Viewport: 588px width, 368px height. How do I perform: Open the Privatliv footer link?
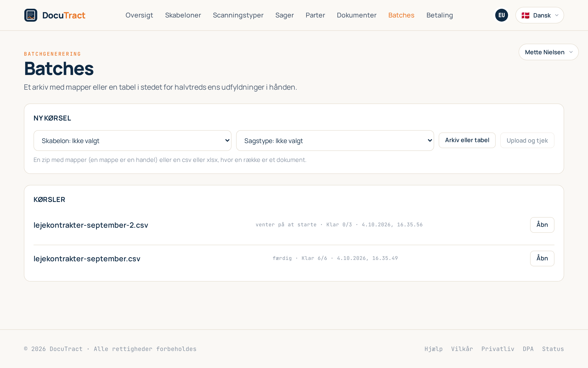498,349
